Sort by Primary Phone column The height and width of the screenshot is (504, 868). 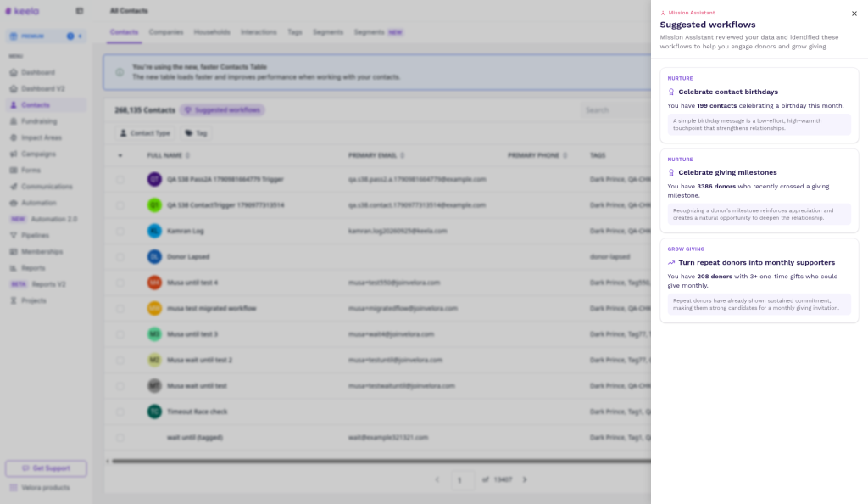click(537, 155)
